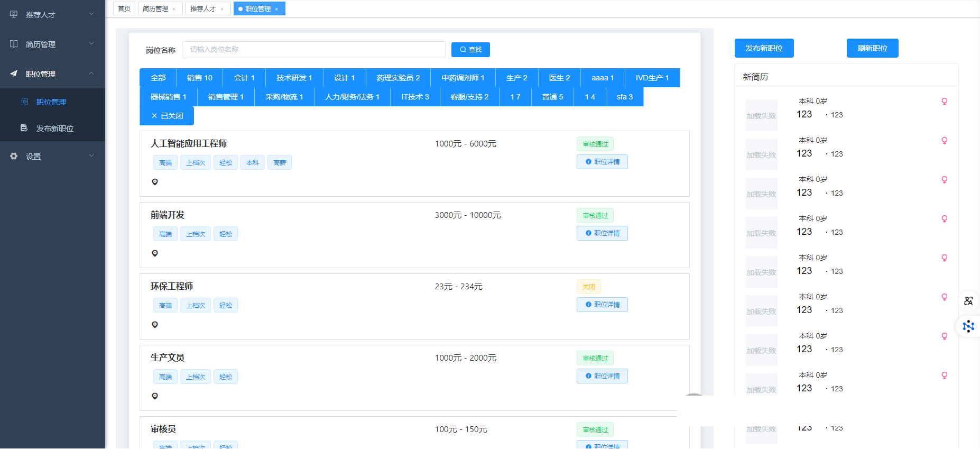This screenshot has width=980, height=449.
Task: Collapse the 职位管理 sidebar menu
Action: [x=91, y=74]
